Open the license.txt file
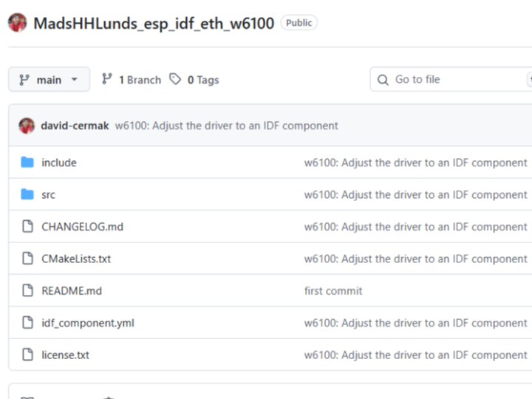Viewport: 532px width, 399px height. coord(65,355)
